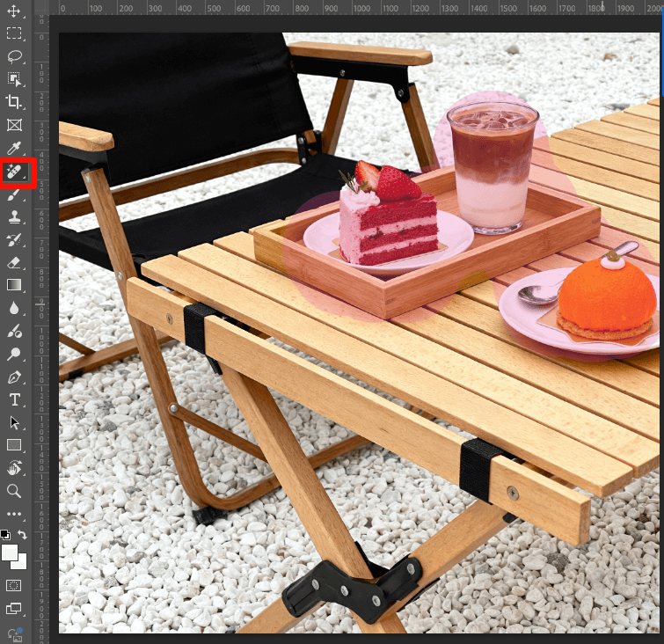Select the Brush tool
Image resolution: width=664 pixels, height=644 pixels.
pyautogui.click(x=14, y=194)
